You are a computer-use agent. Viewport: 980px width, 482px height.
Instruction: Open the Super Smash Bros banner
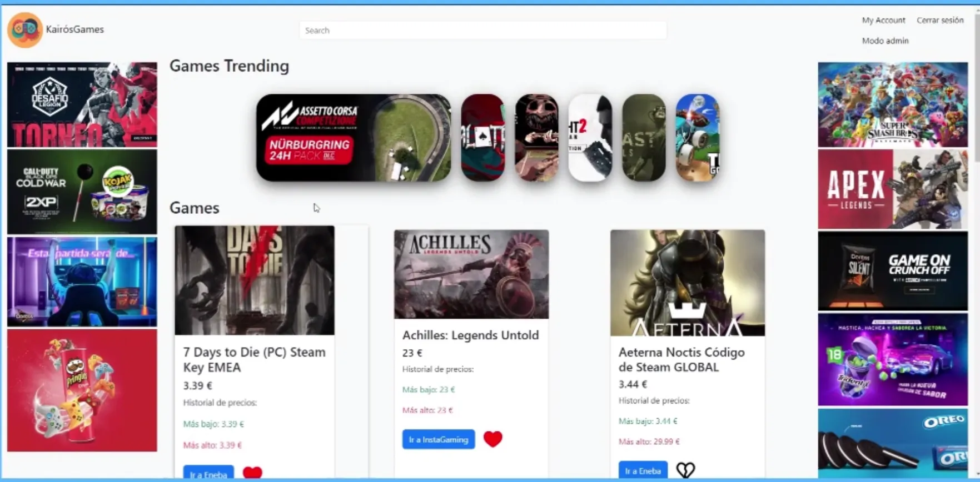pos(892,104)
